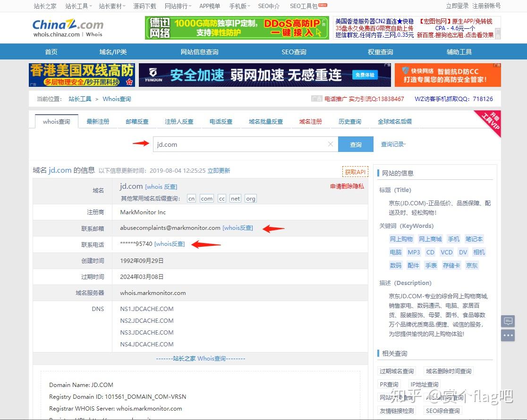Select the cc domain suffix
Screen dimensions: 527x420
[222, 198]
